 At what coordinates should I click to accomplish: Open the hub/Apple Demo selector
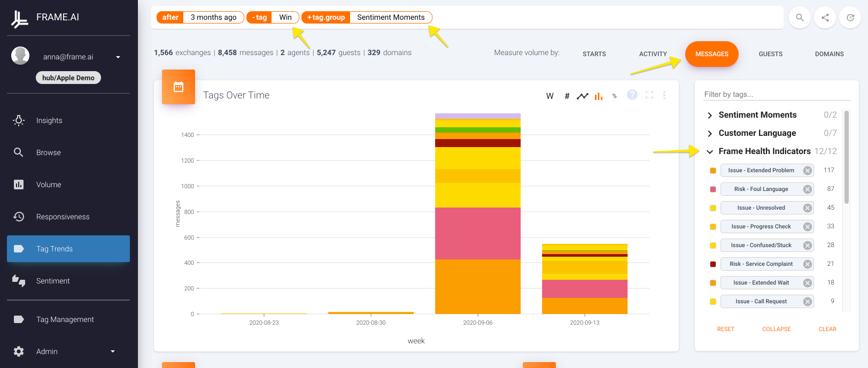tap(68, 78)
